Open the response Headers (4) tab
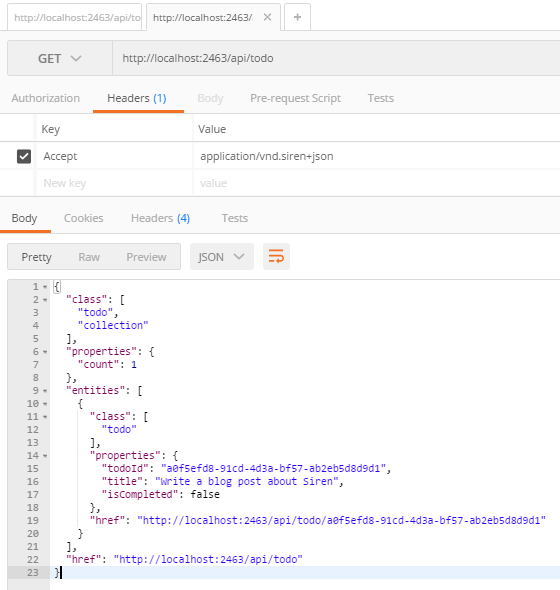560x590 pixels. [x=160, y=218]
